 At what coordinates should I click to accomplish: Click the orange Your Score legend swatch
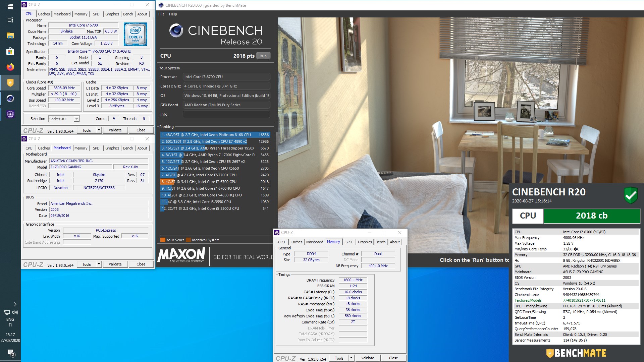click(x=163, y=240)
